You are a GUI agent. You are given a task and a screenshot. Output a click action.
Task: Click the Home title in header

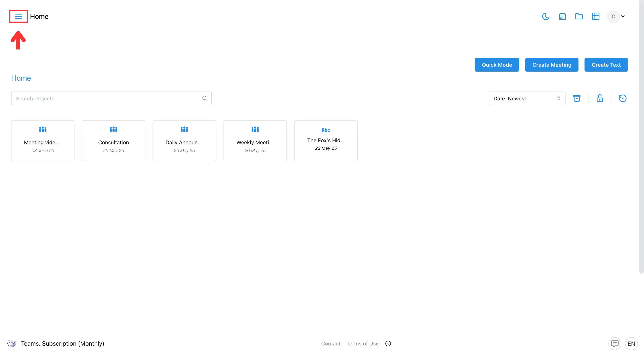[39, 17]
